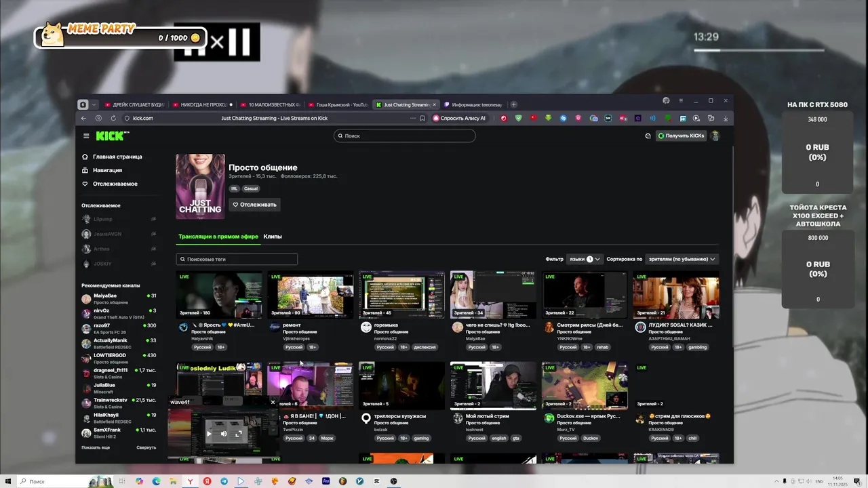Select the IRL category tag
This screenshot has height=488, width=868.
point(234,188)
